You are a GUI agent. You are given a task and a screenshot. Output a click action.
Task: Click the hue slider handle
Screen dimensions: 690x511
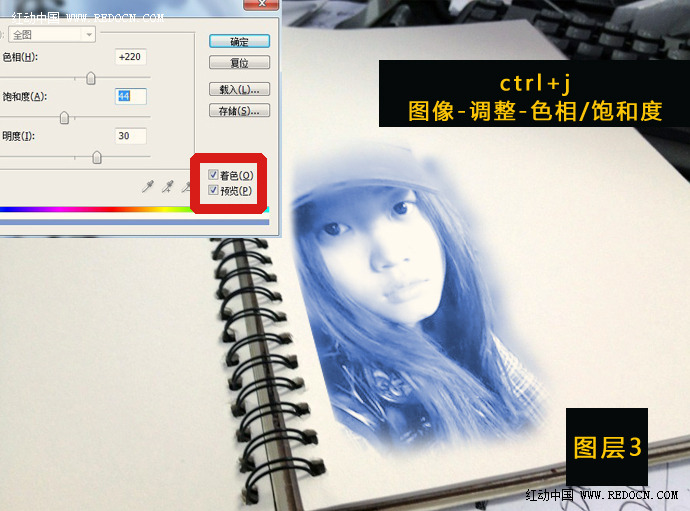91,78
